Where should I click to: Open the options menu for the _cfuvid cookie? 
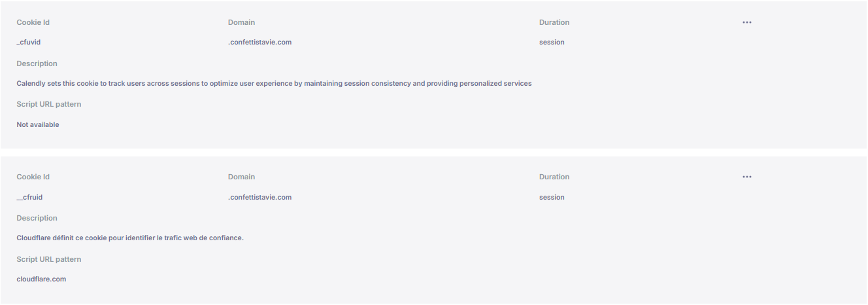pyautogui.click(x=747, y=22)
